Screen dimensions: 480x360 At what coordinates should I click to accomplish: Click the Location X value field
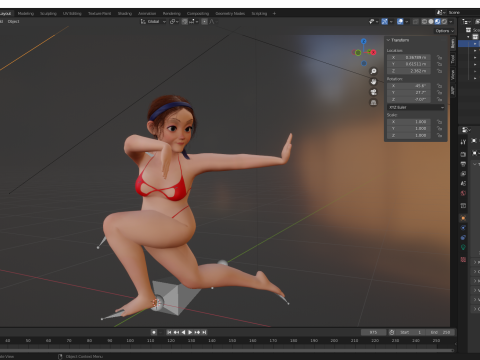click(409, 57)
